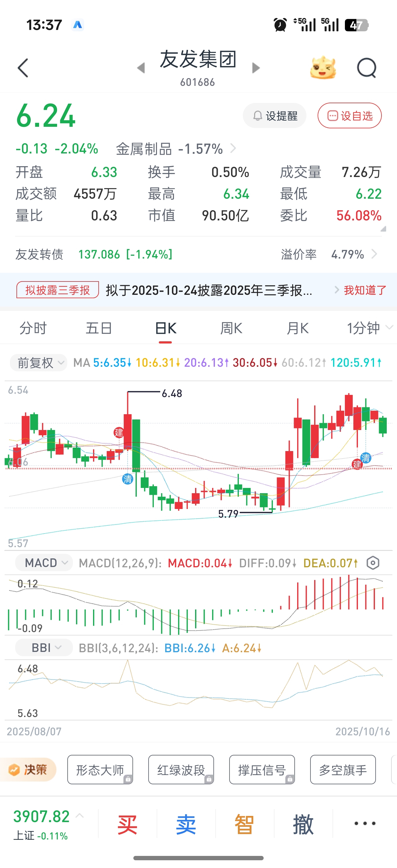The height and width of the screenshot is (868, 397).
Task: Go to previous stock with left triangle
Action: coord(141,68)
